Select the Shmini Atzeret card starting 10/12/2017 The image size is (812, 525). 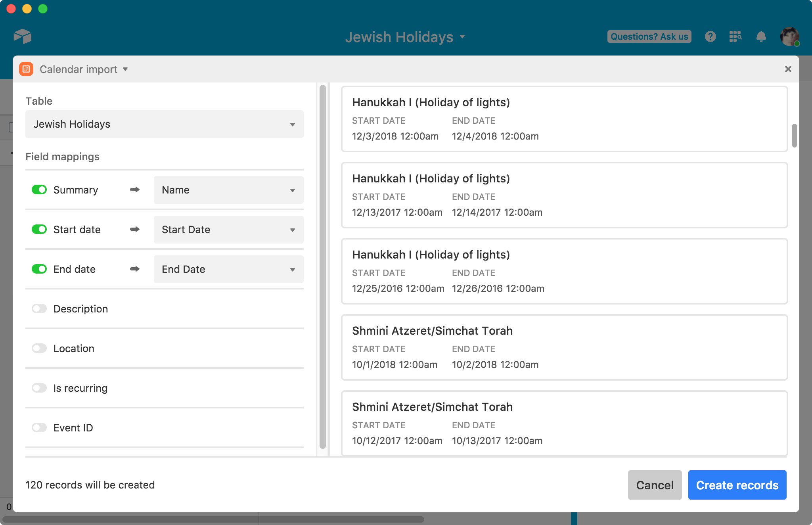click(x=564, y=423)
